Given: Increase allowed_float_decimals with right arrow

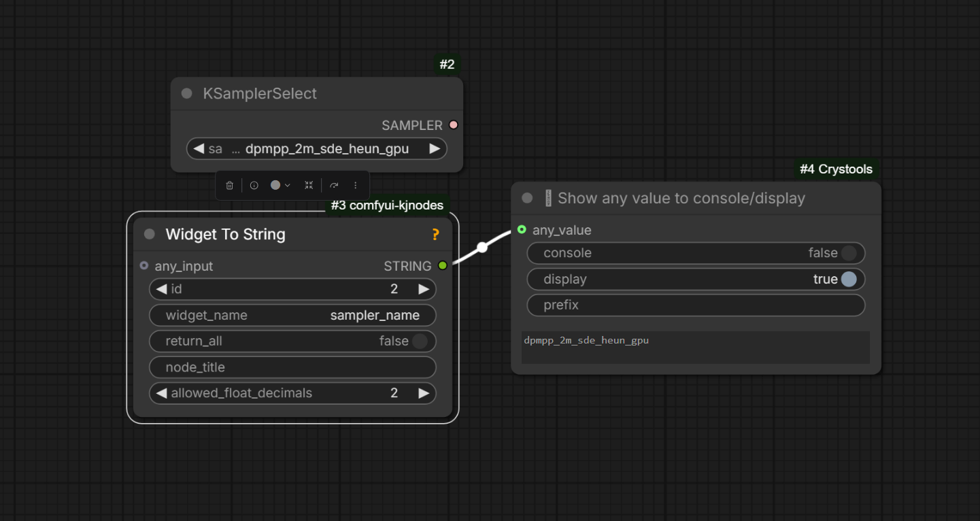Looking at the screenshot, I should tap(424, 393).
